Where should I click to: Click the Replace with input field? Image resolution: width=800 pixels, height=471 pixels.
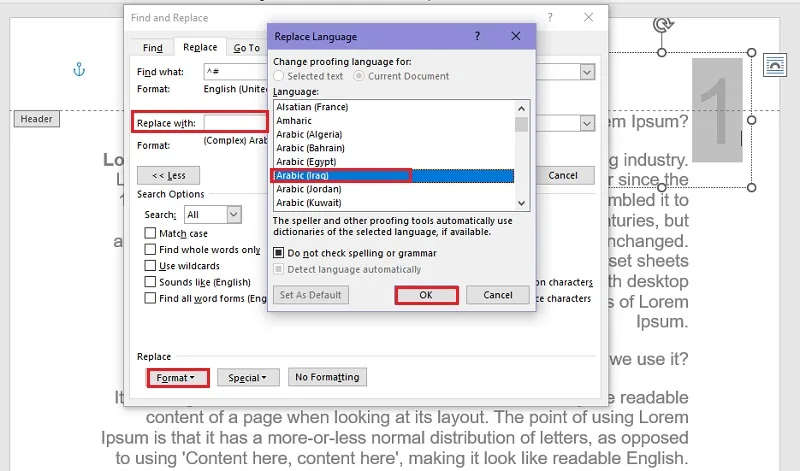(x=235, y=122)
